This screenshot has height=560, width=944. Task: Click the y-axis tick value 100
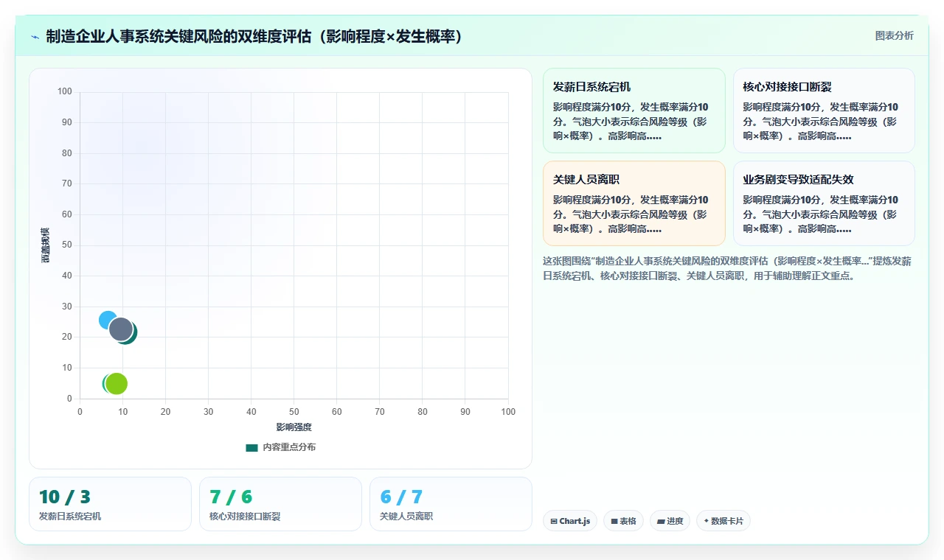(x=65, y=91)
